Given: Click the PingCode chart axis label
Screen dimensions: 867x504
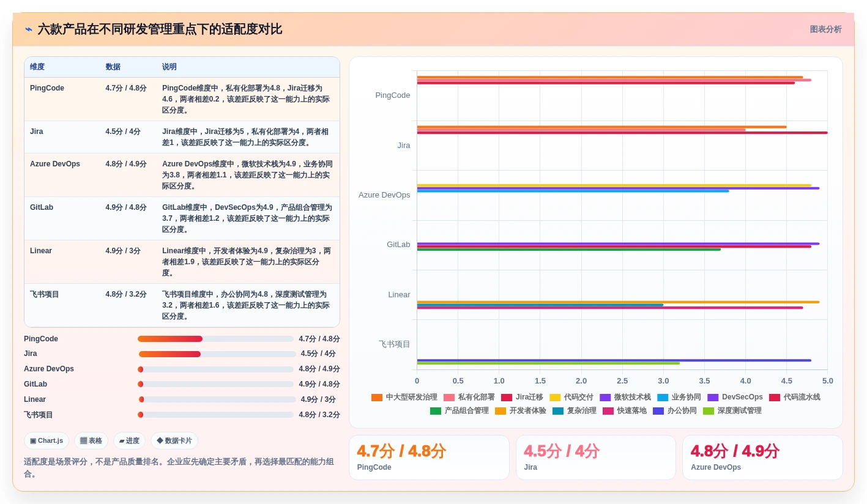Looking at the screenshot, I should click(x=393, y=95).
